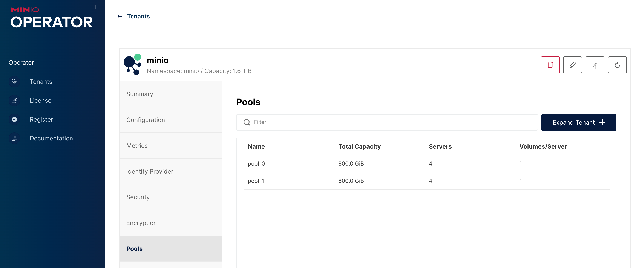
Task: Open the Metrics tab
Action: pos(170,146)
